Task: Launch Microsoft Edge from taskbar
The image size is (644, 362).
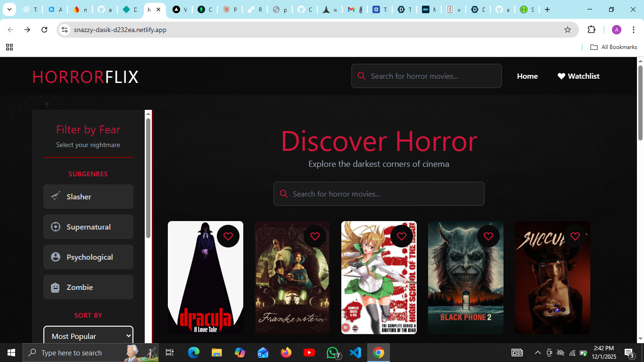Action: 193,353
